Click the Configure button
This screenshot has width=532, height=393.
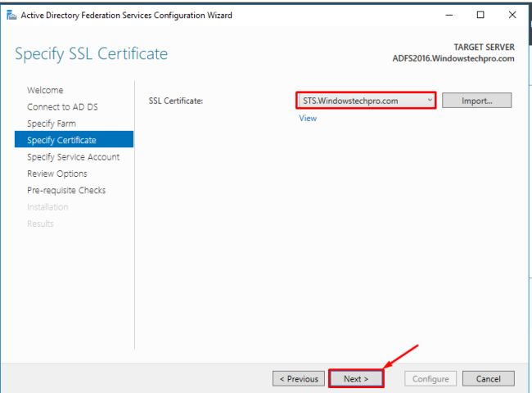click(x=431, y=378)
